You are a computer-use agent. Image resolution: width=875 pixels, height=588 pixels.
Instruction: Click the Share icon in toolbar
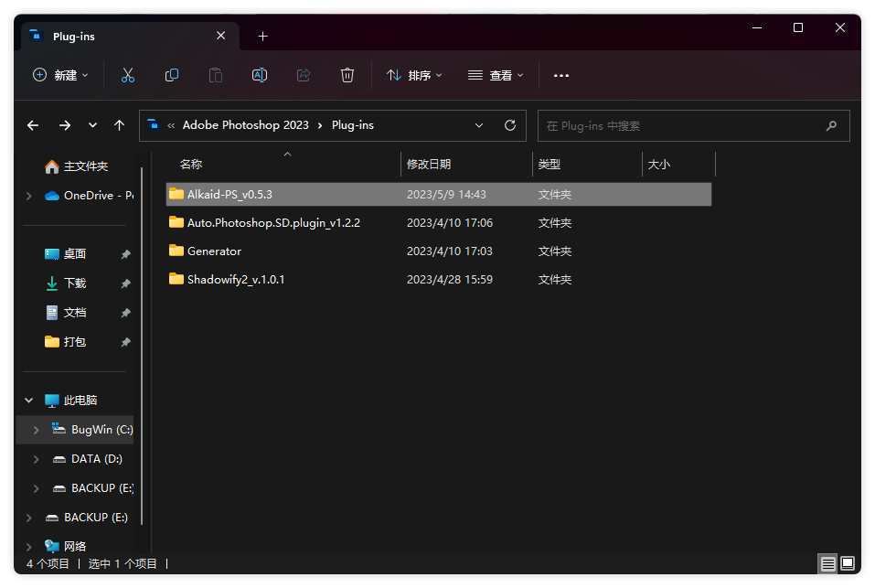tap(304, 75)
